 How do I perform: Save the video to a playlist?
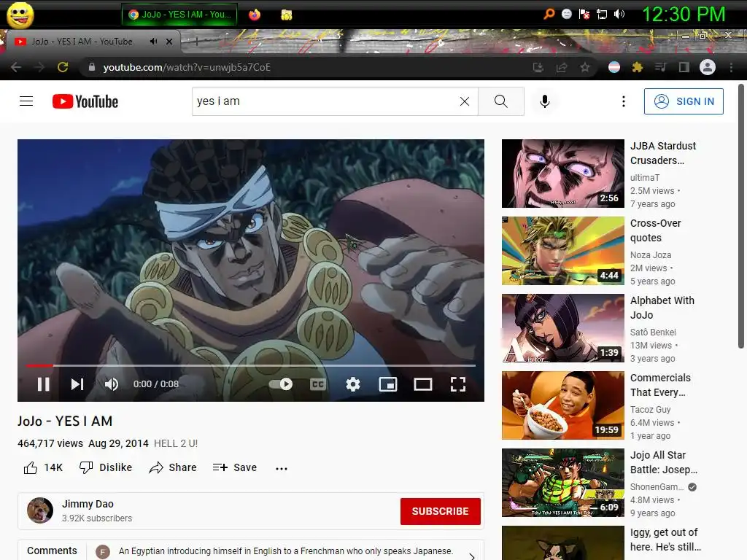pyautogui.click(x=235, y=467)
